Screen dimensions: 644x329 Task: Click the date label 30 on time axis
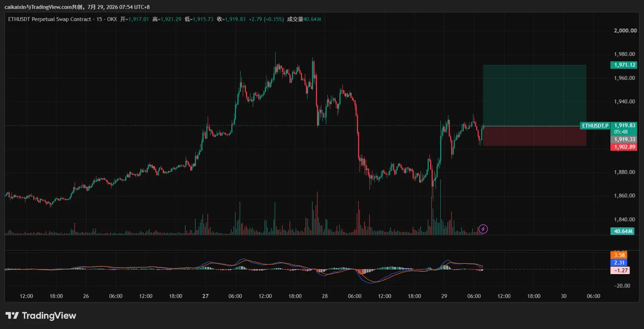click(563, 296)
